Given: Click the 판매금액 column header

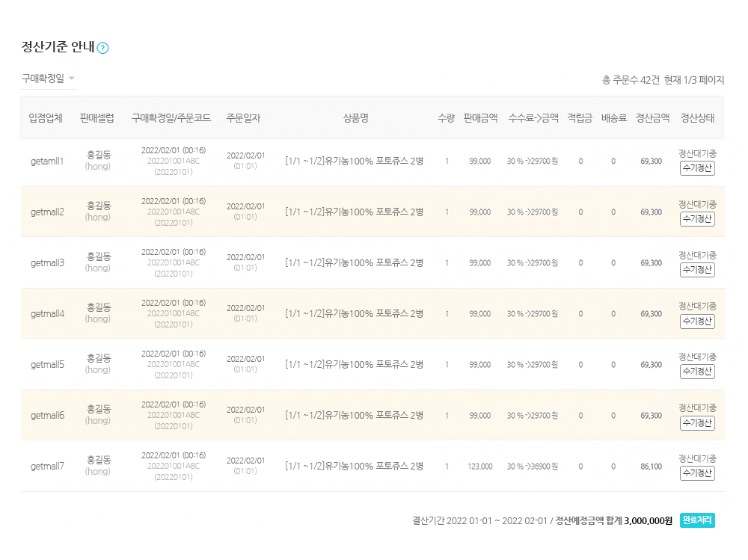Looking at the screenshot, I should click(x=480, y=118).
